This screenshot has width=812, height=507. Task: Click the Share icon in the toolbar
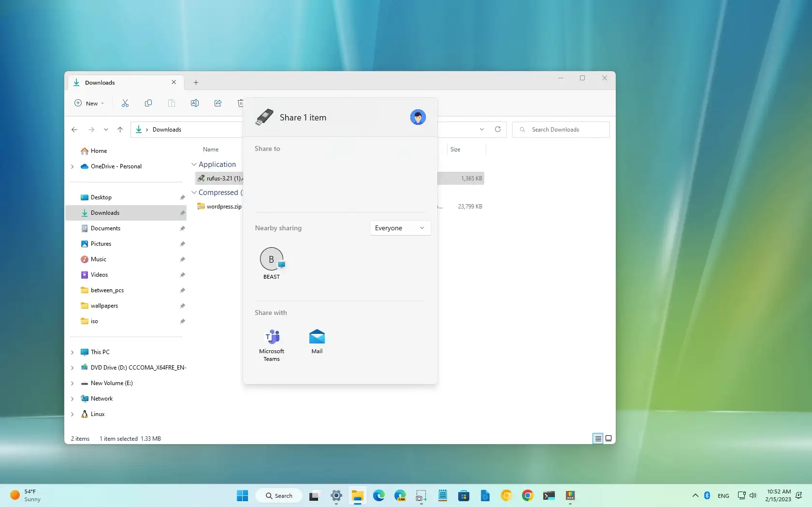[218, 103]
